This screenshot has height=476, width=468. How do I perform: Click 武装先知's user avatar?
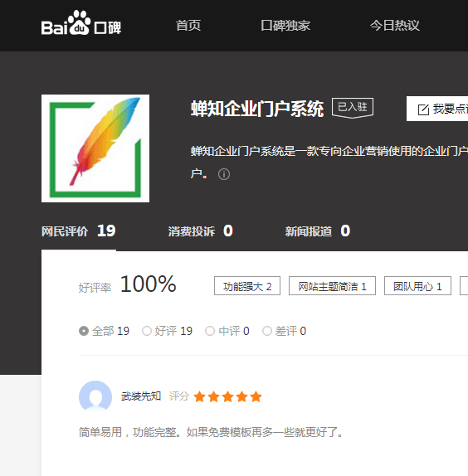coord(95,396)
